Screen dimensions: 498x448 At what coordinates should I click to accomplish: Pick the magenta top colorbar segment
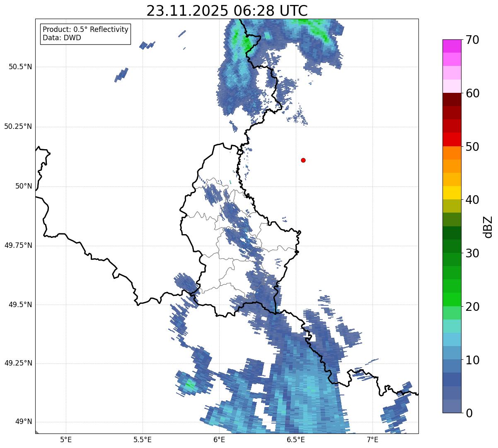452,46
